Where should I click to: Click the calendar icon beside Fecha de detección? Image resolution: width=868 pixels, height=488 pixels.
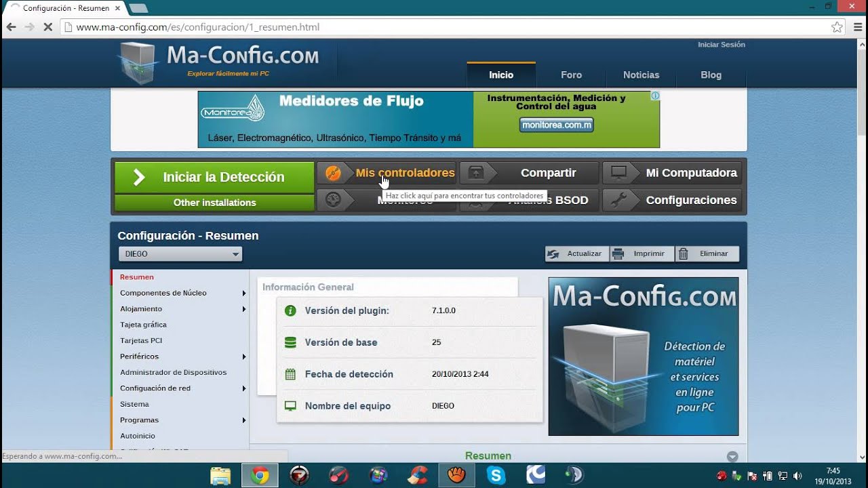point(290,374)
